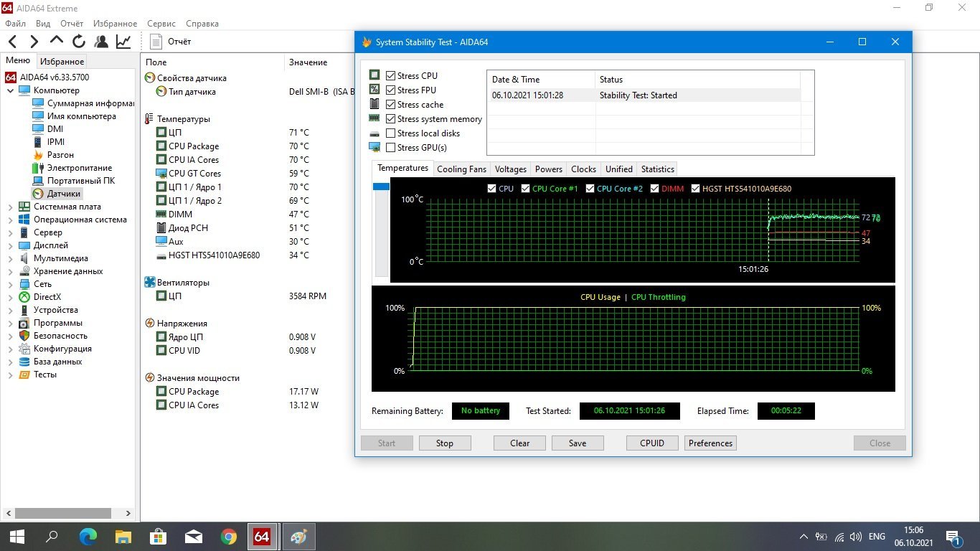
Task: Switch to the Cooling Fans tab
Action: pyautogui.click(x=461, y=169)
